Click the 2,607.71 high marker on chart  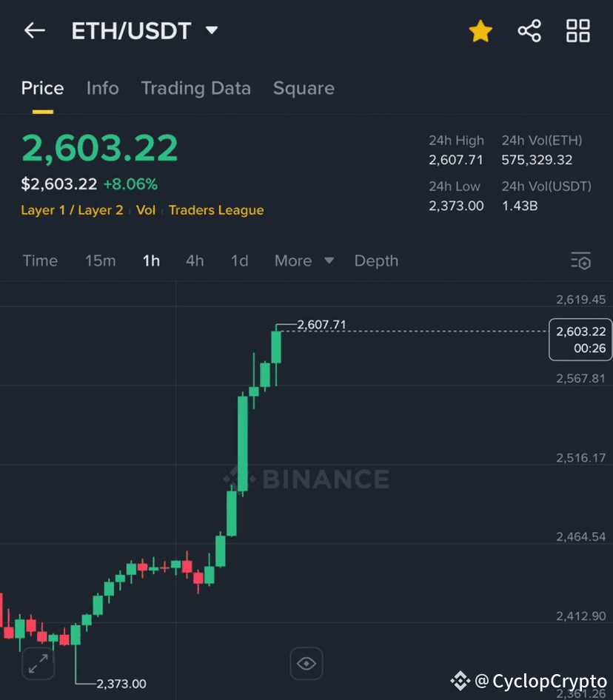click(322, 325)
